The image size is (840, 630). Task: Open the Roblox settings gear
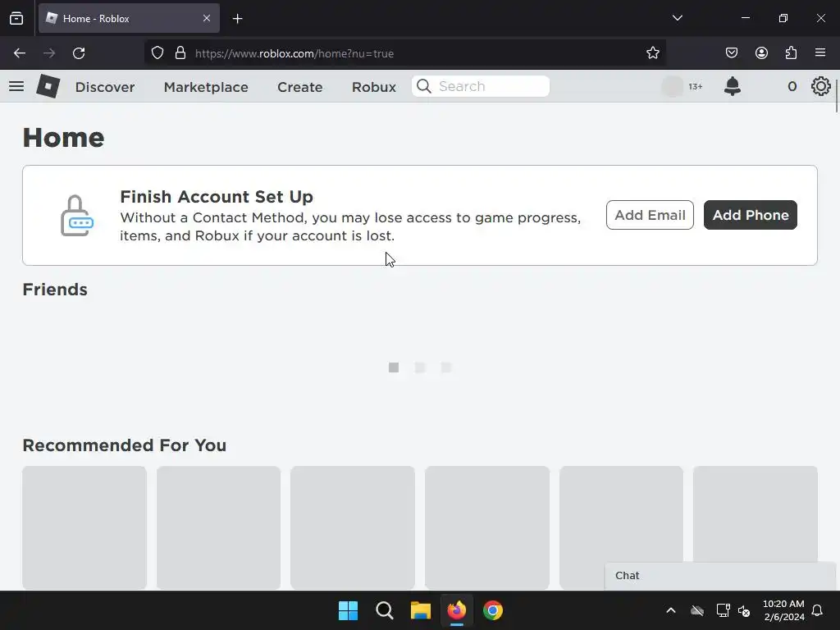point(820,86)
